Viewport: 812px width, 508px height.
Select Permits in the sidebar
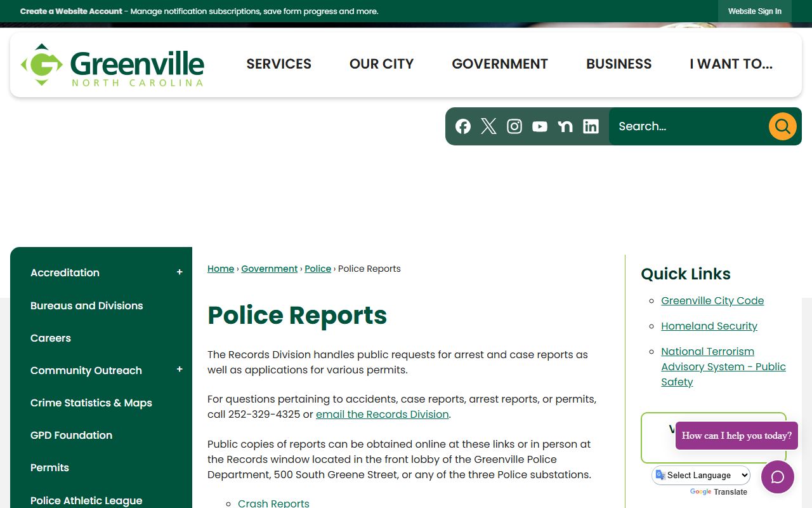click(x=49, y=467)
